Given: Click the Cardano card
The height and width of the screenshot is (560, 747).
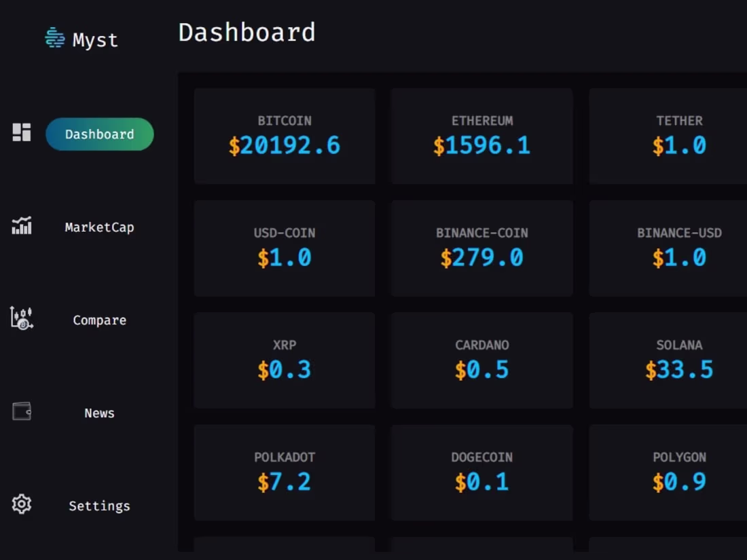Looking at the screenshot, I should click(x=481, y=359).
